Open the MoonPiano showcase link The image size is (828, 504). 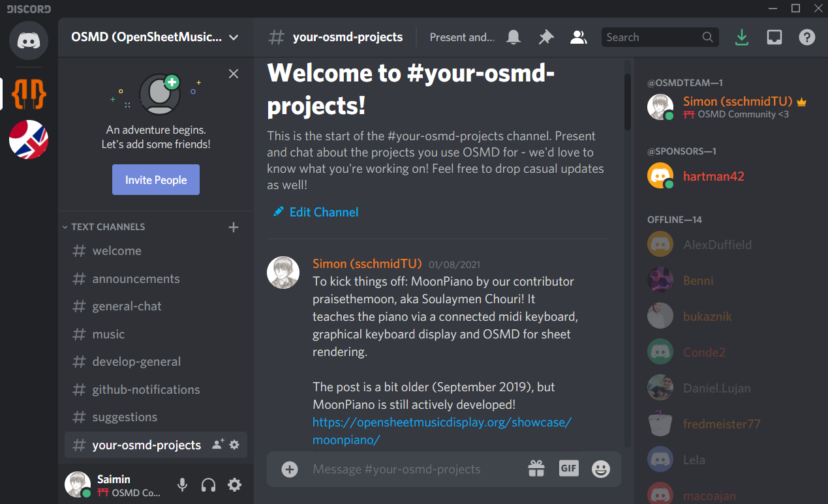(442, 422)
